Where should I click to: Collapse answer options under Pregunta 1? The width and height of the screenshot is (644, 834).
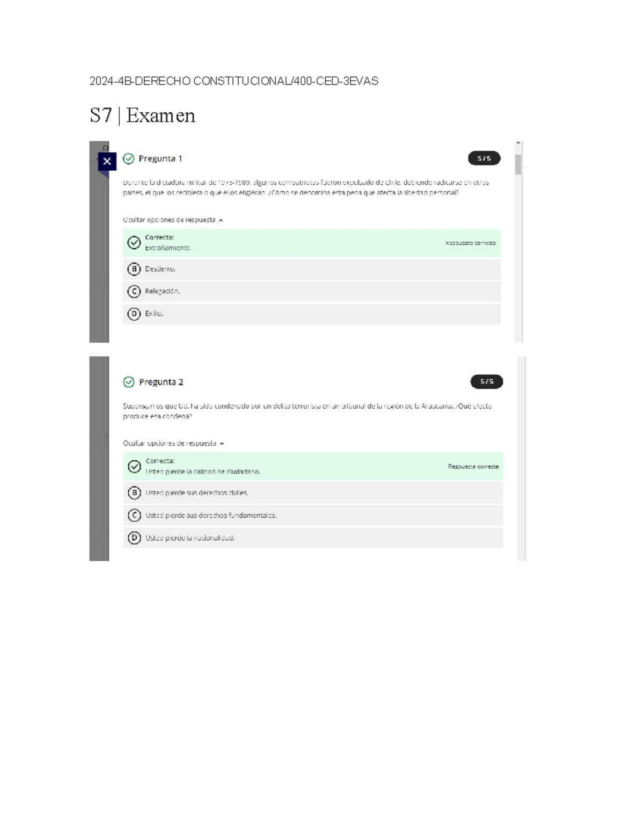(172, 220)
